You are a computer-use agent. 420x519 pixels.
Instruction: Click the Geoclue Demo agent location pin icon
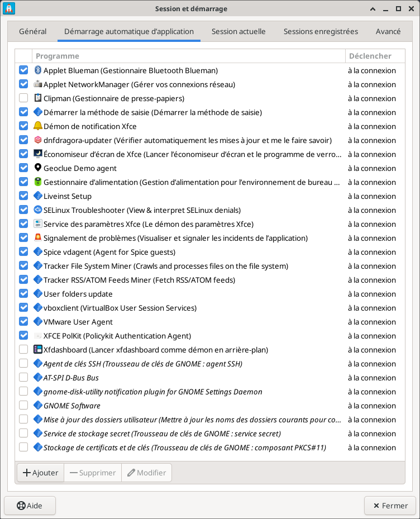[38, 168]
